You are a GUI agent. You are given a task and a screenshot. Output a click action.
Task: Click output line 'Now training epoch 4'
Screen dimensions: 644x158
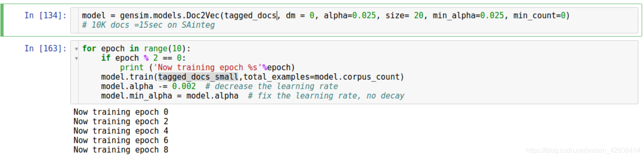pos(121,131)
